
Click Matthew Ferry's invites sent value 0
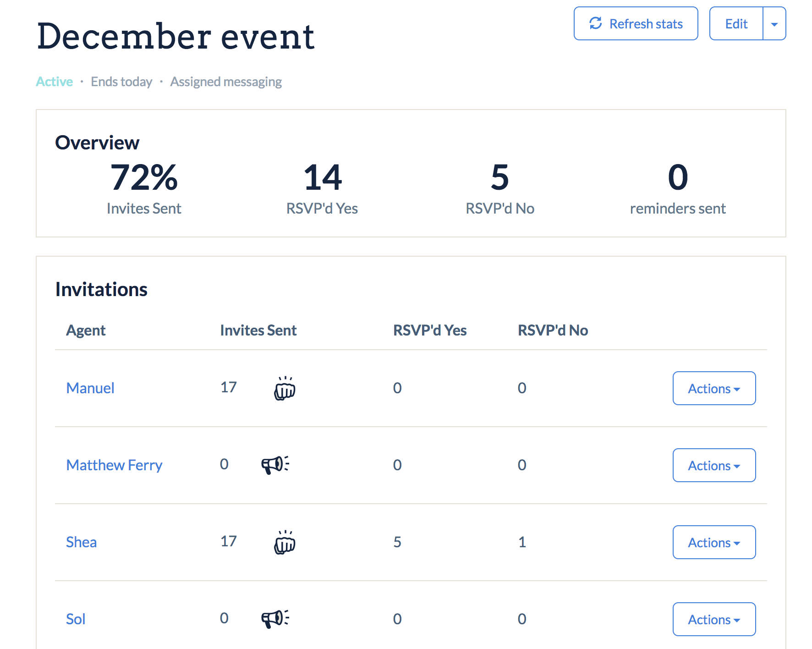tap(224, 464)
